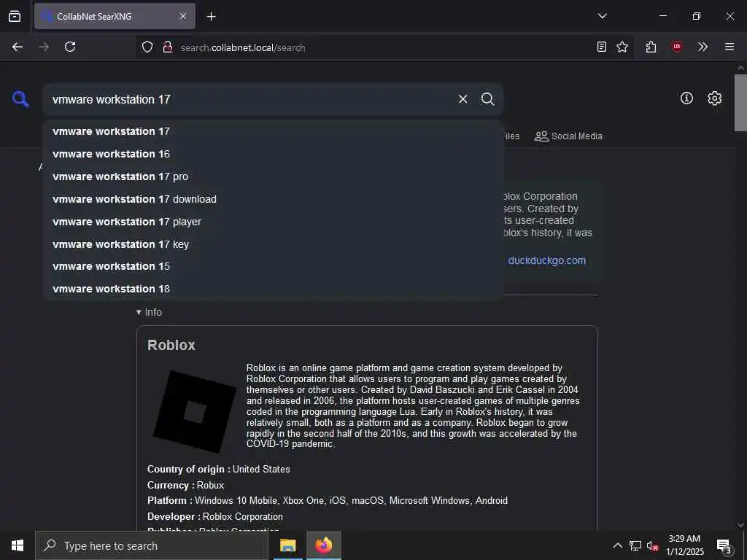This screenshot has height=560, width=747.
Task: Click the Roblox infobox heading
Action: click(x=171, y=345)
